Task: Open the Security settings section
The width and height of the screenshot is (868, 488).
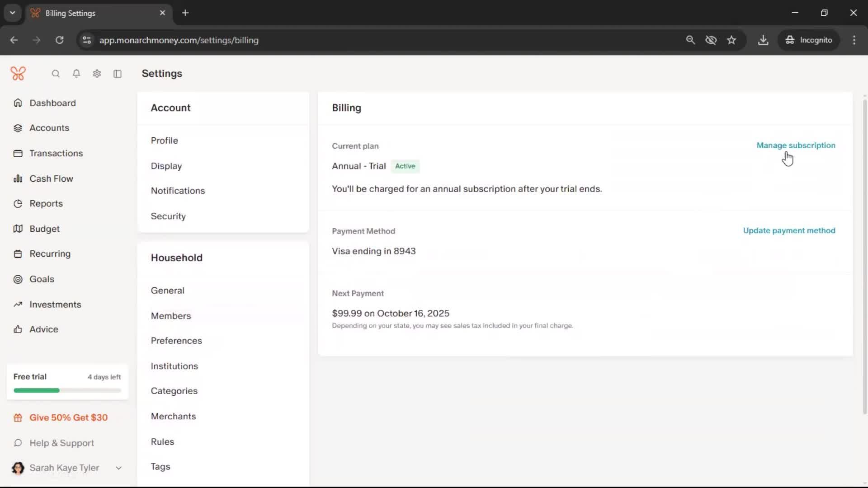Action: pos(168,216)
